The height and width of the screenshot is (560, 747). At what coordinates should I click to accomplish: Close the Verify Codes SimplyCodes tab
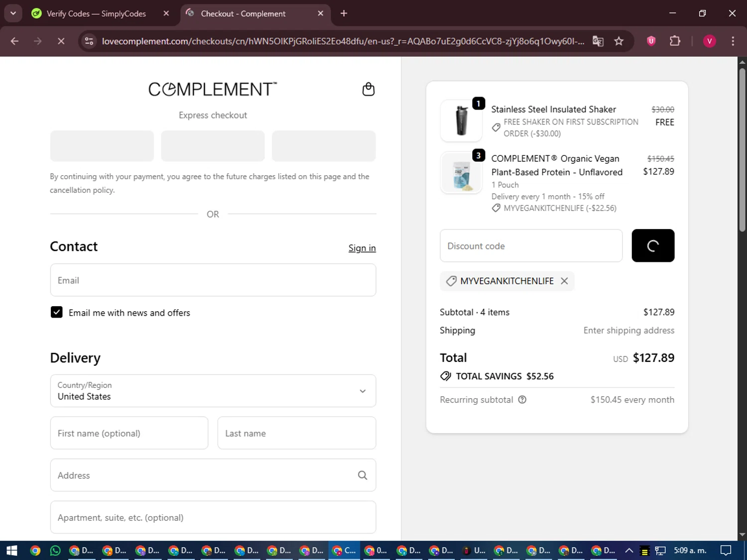166,13
